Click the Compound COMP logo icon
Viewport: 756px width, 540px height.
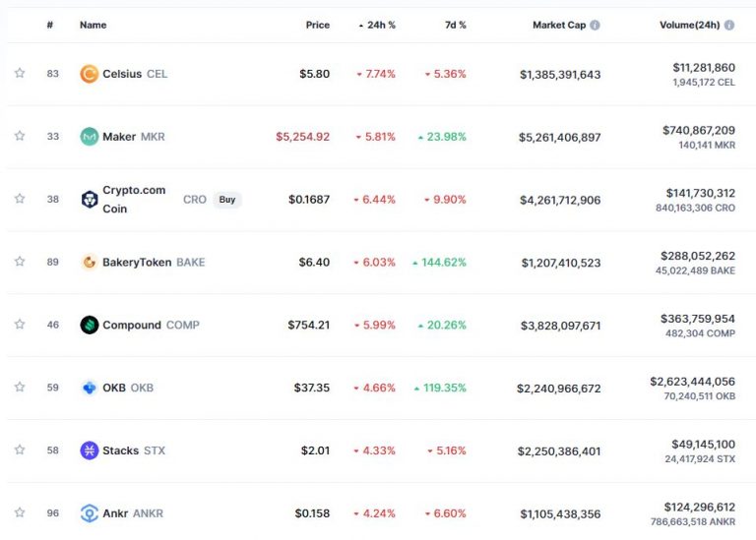(89, 325)
